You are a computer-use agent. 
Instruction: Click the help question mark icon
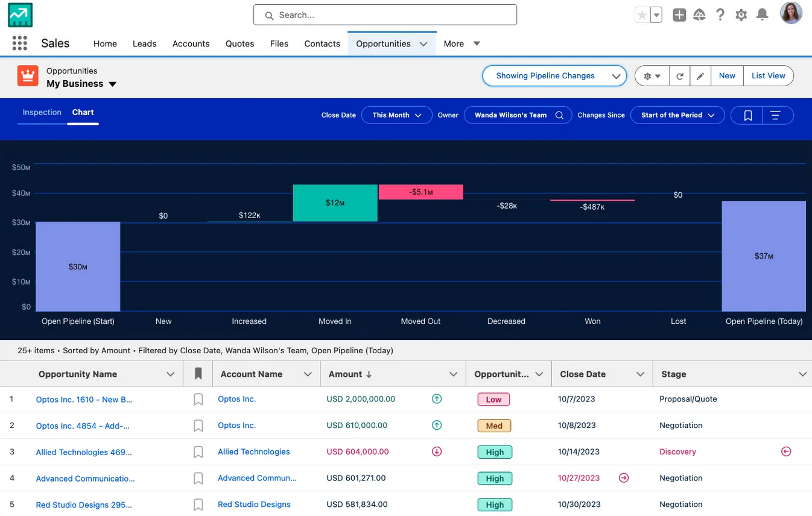pyautogui.click(x=720, y=15)
